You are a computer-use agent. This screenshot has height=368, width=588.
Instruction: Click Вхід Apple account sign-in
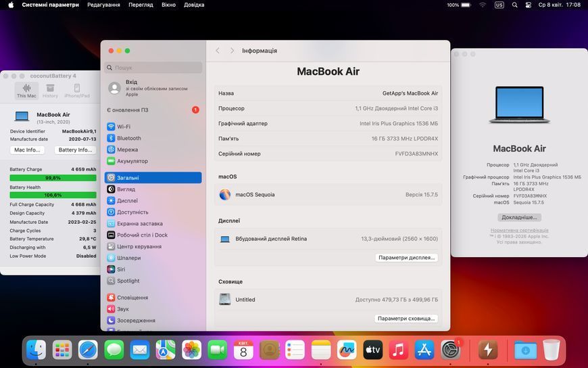click(153, 88)
